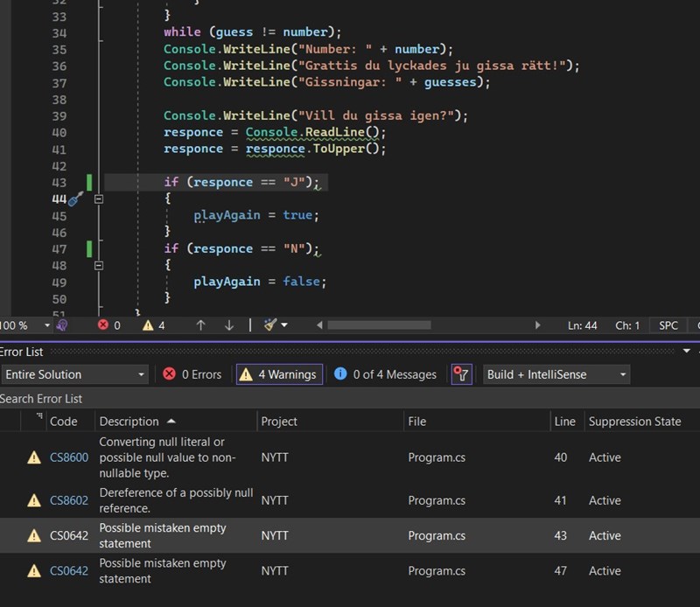
Task: Click the error count icon in editor status
Action: click(103, 325)
